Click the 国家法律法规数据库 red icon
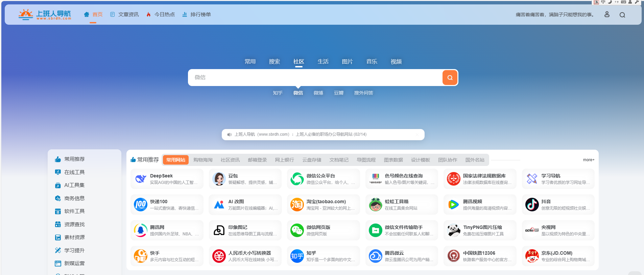 (x=454, y=179)
